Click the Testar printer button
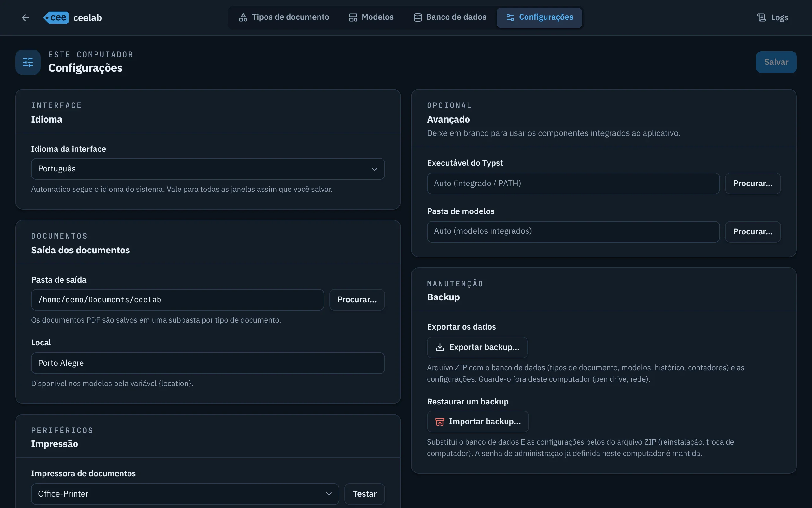812x508 pixels. (365, 494)
